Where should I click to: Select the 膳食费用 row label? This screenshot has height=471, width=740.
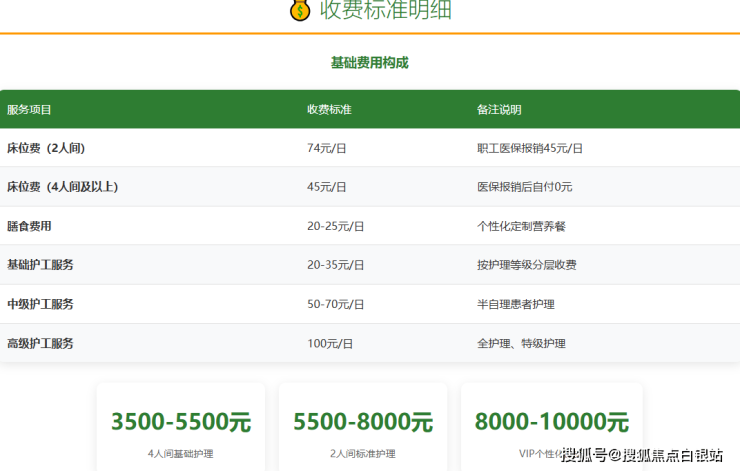point(29,226)
